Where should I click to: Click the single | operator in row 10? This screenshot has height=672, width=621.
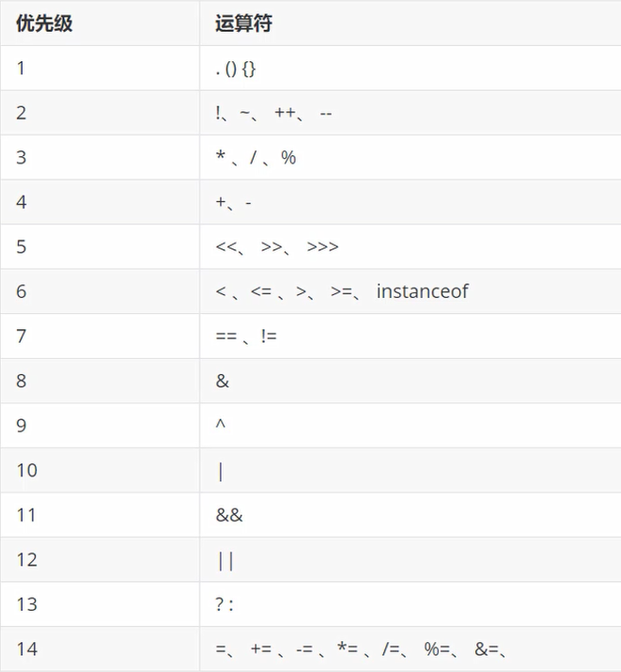coord(220,473)
